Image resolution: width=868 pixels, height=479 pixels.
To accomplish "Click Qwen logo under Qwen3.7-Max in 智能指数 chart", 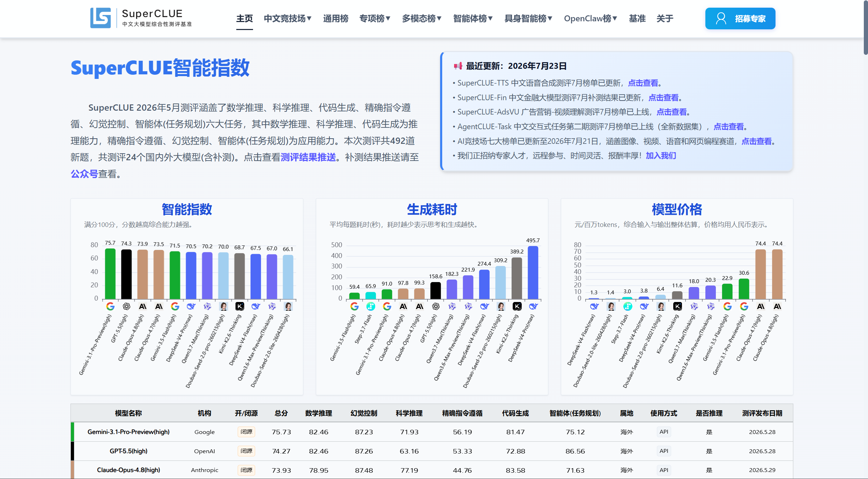I will pos(207,307).
